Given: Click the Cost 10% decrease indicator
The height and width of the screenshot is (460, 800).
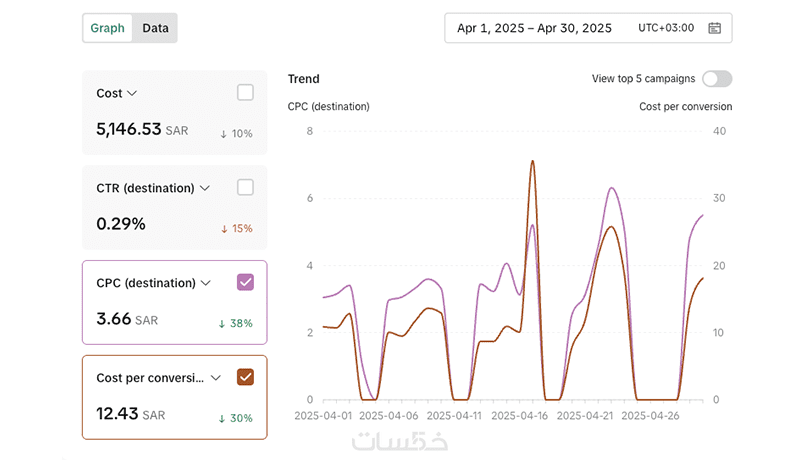Looking at the screenshot, I should [x=237, y=133].
